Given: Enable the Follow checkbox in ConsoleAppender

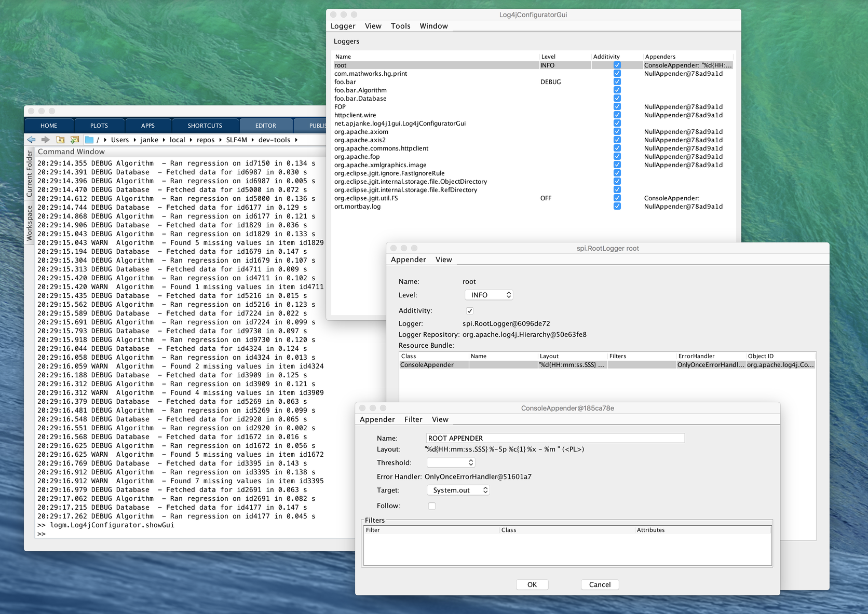Looking at the screenshot, I should 432,506.
